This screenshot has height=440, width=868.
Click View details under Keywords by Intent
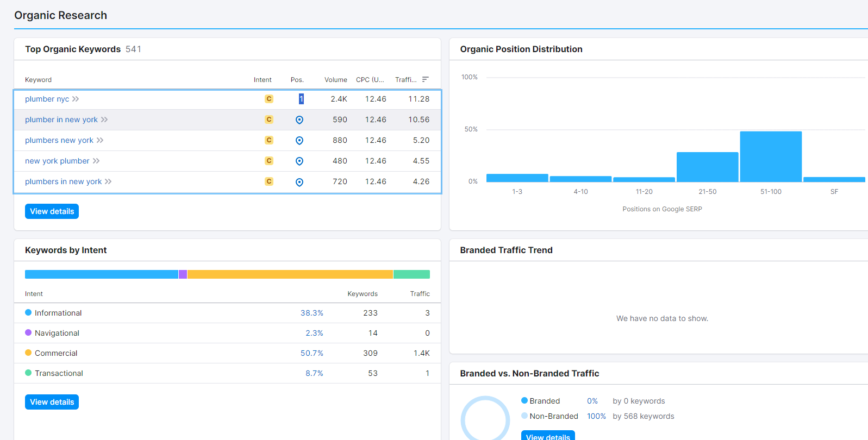tap(52, 402)
